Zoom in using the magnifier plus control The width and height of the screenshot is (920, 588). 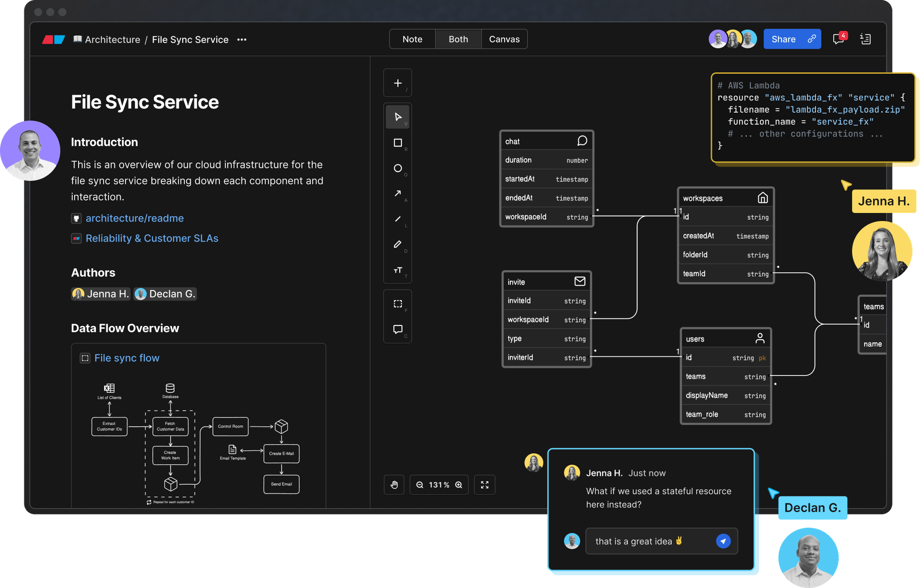click(459, 485)
